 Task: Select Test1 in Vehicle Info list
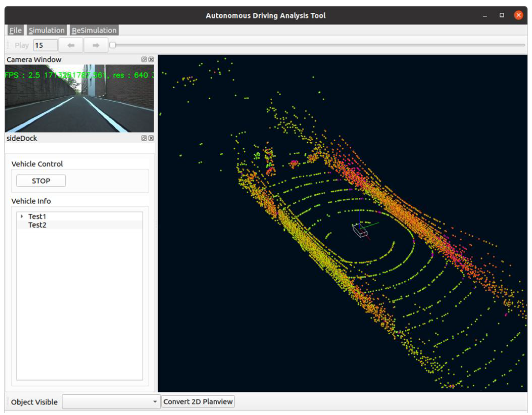tap(37, 216)
